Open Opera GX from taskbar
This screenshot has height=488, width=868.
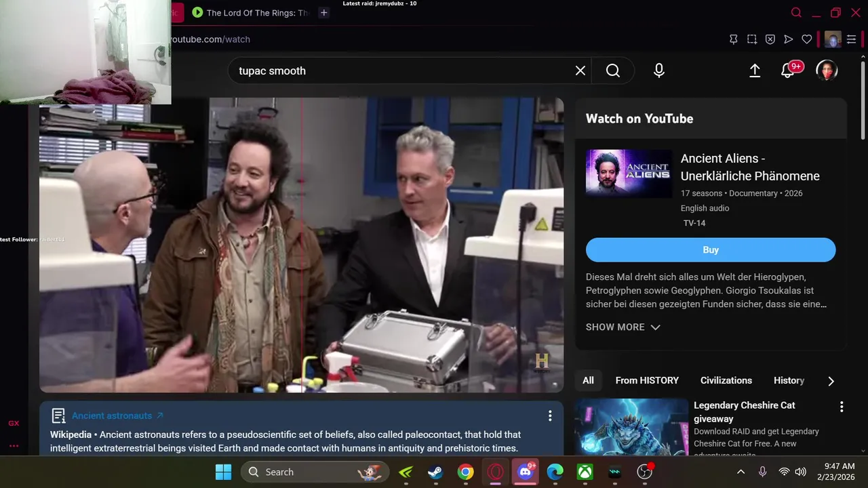pos(495,472)
